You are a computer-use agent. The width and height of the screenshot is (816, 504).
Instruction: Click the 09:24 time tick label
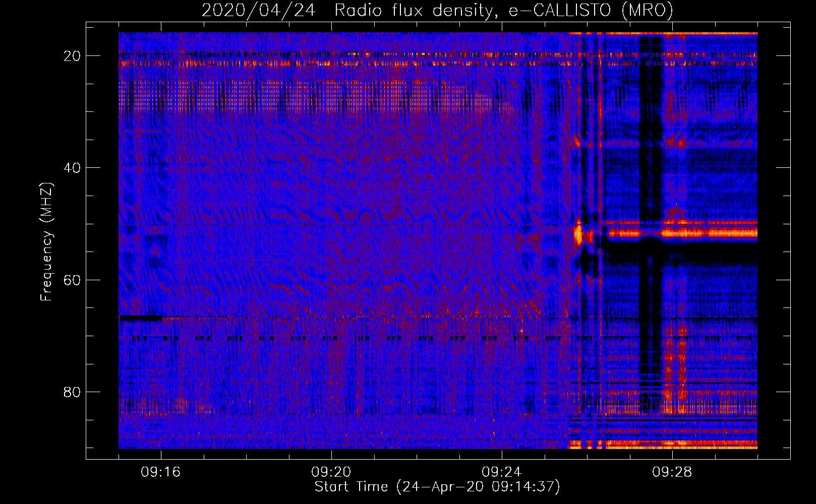point(502,472)
